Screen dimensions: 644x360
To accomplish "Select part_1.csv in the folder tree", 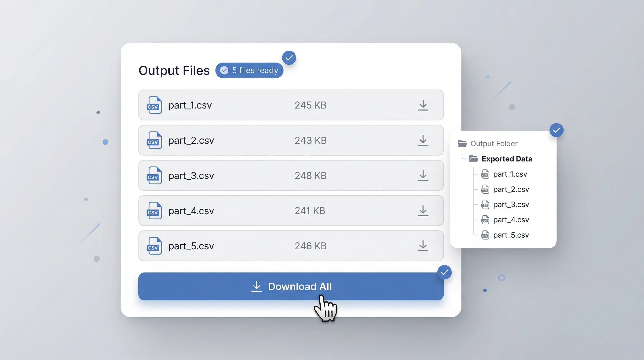I will 510,174.
